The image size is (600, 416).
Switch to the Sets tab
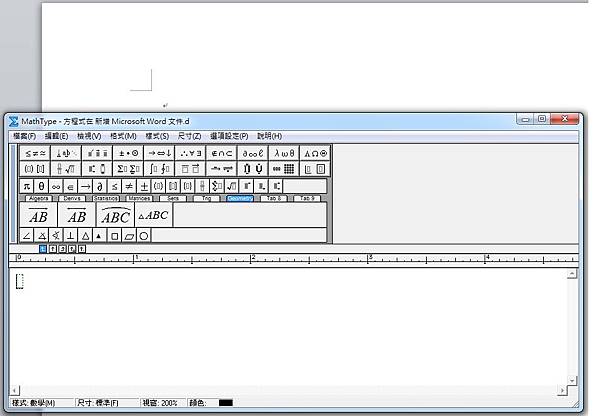coord(173,198)
